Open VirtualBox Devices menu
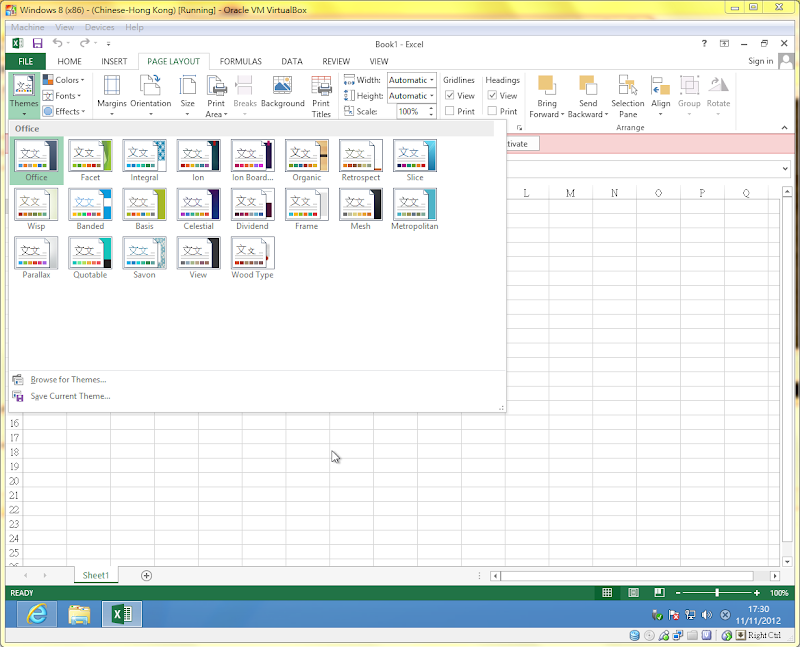Screen dimensions: 800x647 (x=99, y=27)
